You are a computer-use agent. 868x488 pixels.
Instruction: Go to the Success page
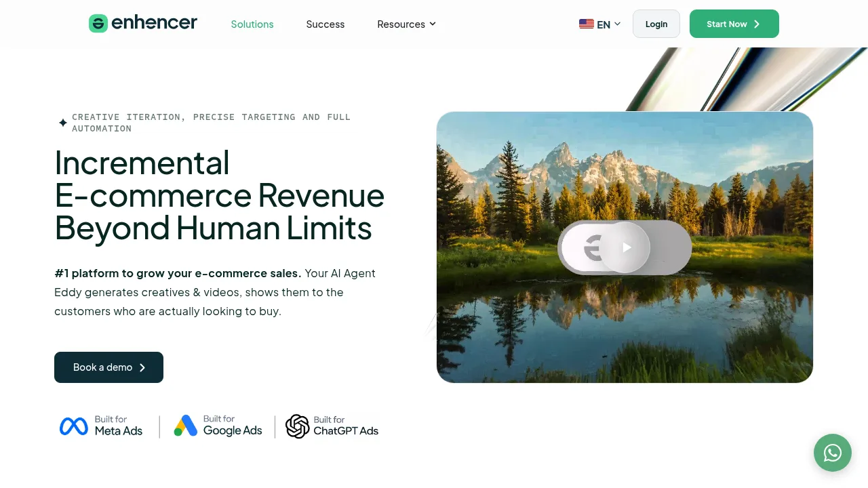pos(325,24)
